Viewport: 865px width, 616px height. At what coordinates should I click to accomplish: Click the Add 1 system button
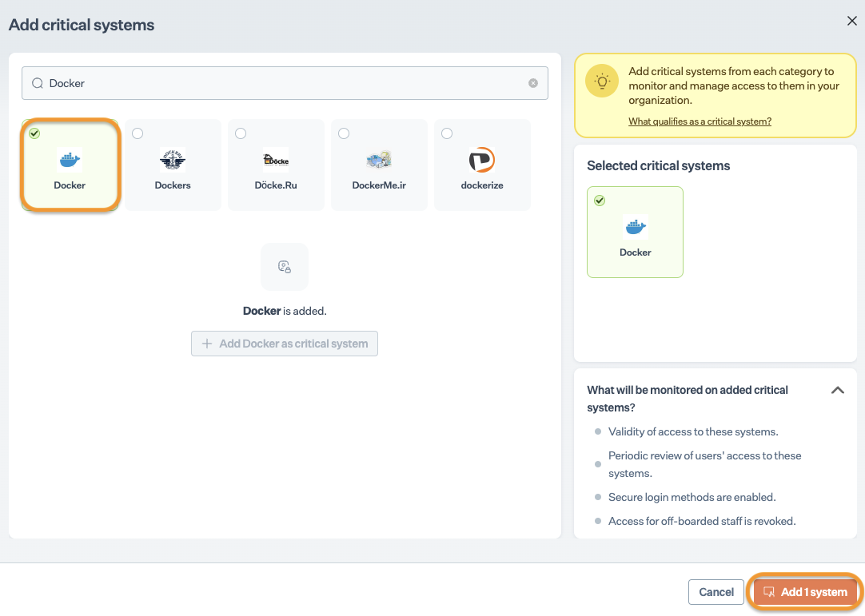(805, 592)
